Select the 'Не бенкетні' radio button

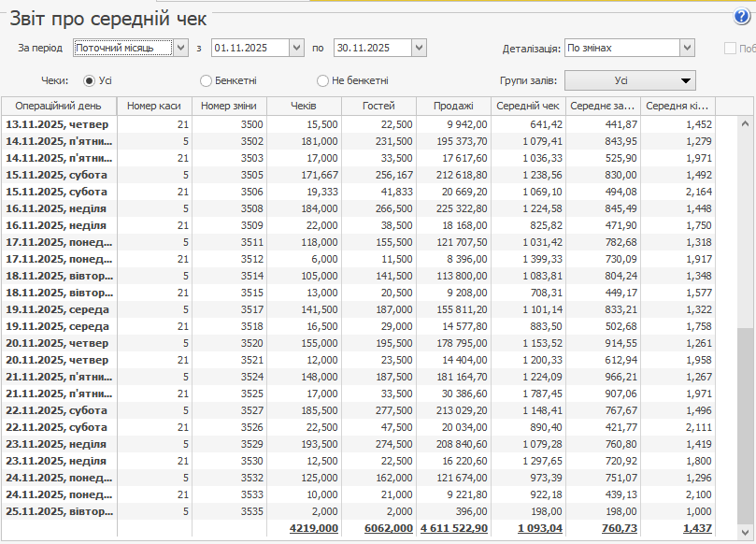(323, 80)
